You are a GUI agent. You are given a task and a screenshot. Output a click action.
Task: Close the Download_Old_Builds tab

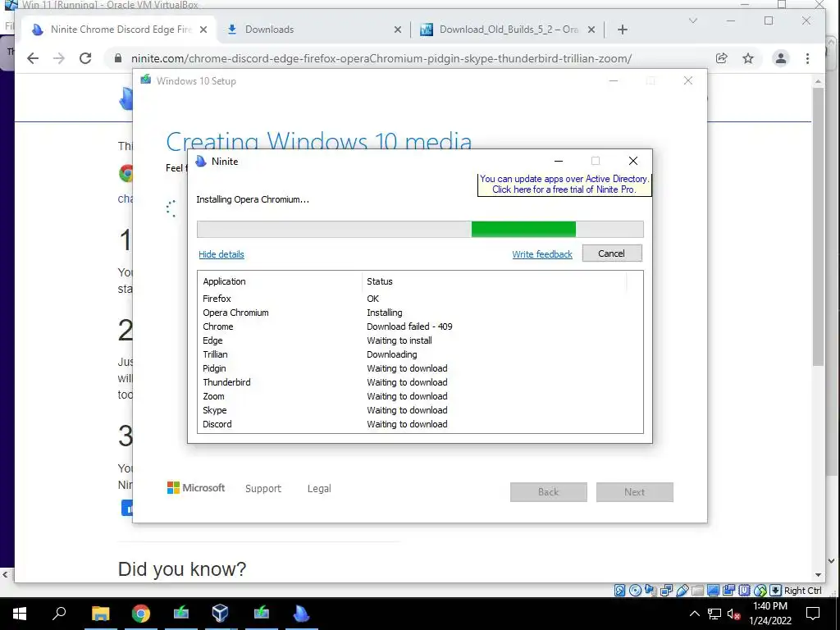[591, 30]
